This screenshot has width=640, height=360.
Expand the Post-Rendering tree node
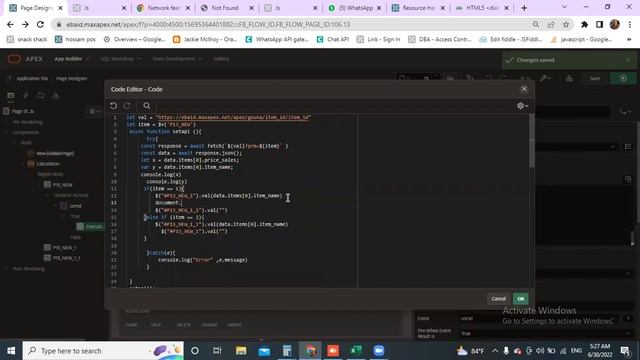coord(6,269)
